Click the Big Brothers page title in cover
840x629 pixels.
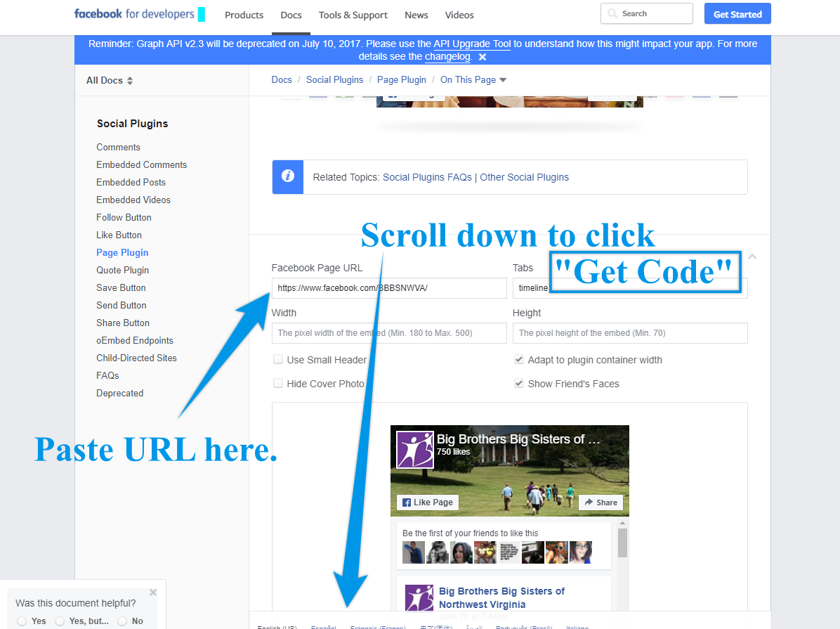click(518, 439)
